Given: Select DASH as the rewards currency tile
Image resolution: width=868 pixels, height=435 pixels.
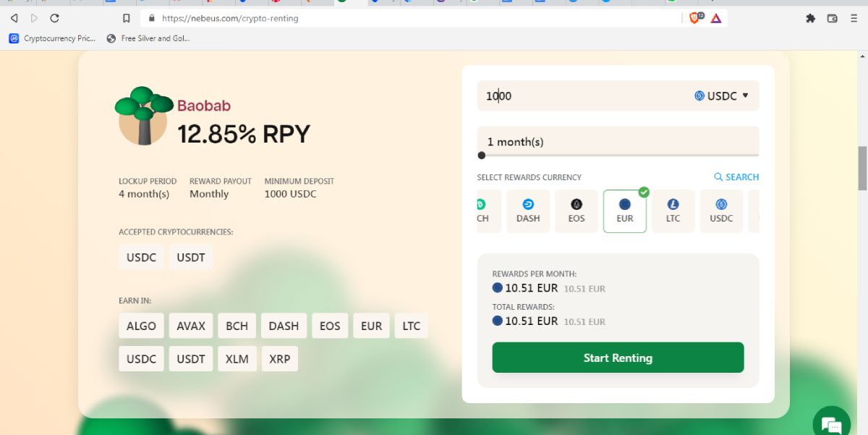Looking at the screenshot, I should click(x=528, y=211).
